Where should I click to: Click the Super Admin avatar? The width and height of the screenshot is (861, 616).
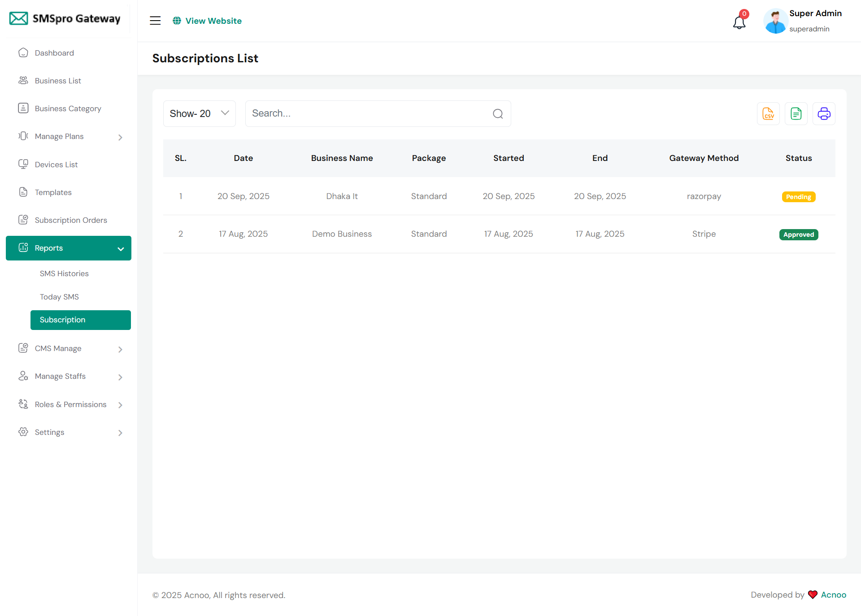[x=775, y=21]
